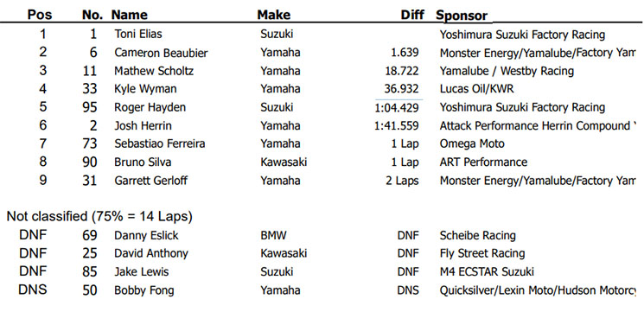Click Scheibe Racing sponsor text
Viewport: 644px width, 312px height.
[x=478, y=236]
